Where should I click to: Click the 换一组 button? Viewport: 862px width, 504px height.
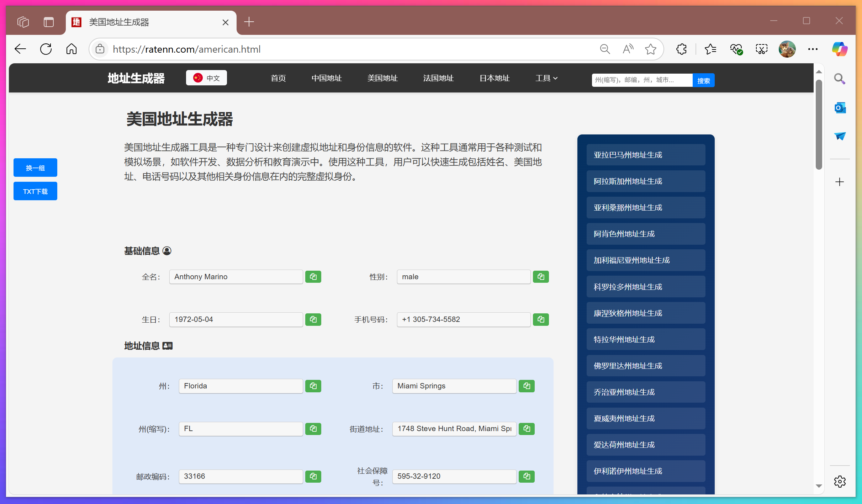pos(35,167)
